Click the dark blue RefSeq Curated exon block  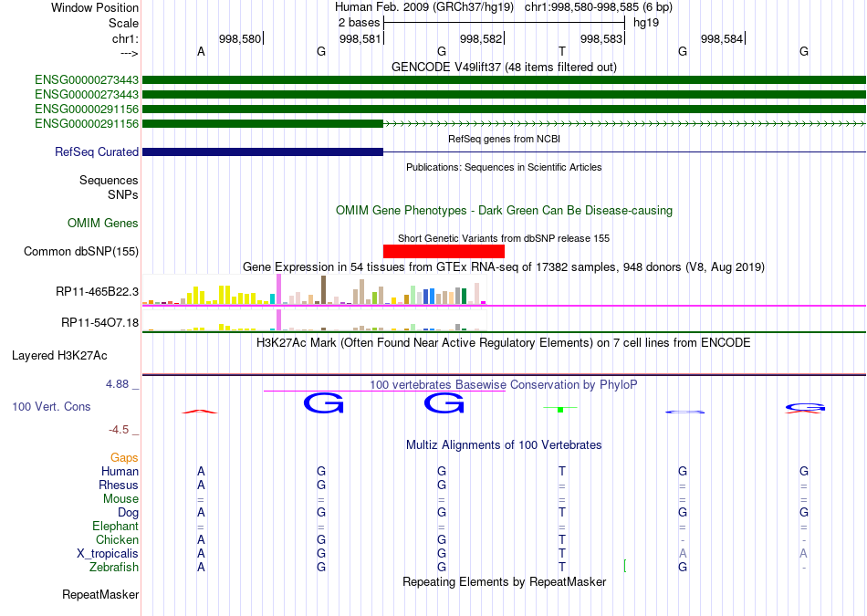click(x=263, y=151)
